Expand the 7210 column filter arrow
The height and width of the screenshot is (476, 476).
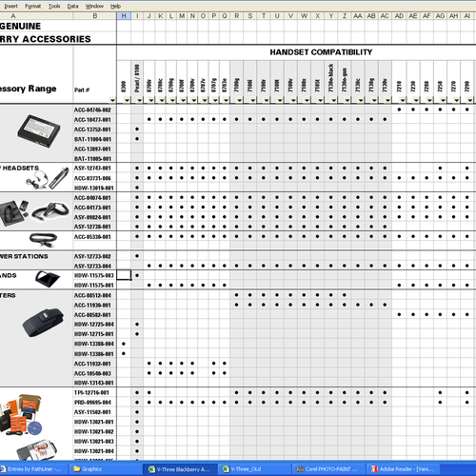[x=403, y=100]
